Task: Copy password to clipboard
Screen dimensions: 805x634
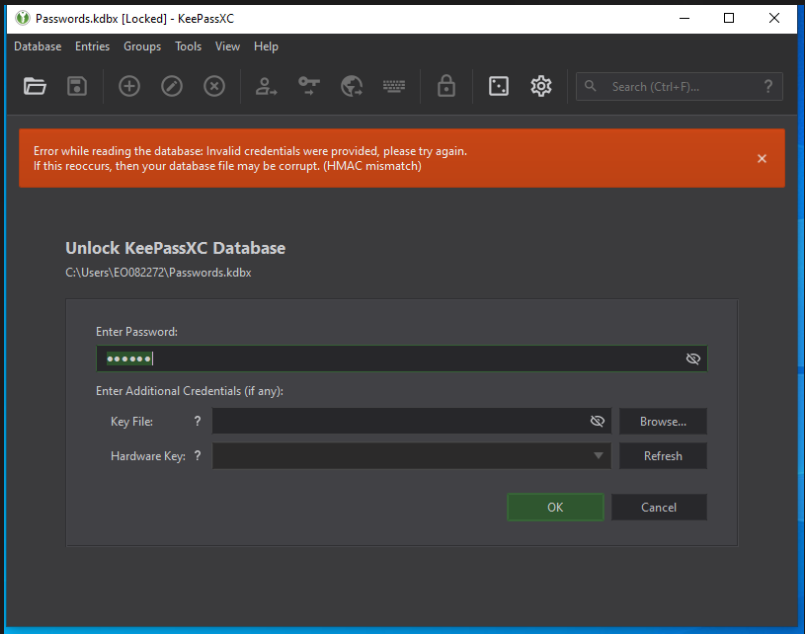Action: pos(308,86)
